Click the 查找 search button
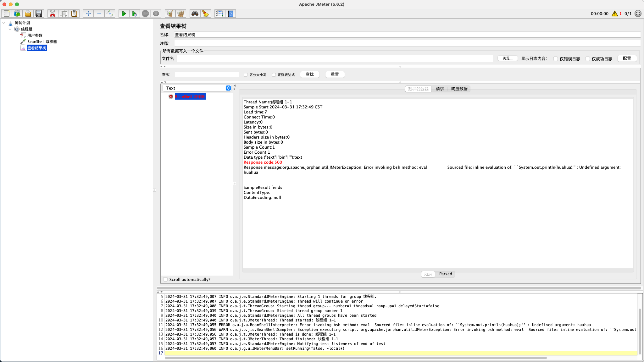644x362 pixels. point(310,74)
